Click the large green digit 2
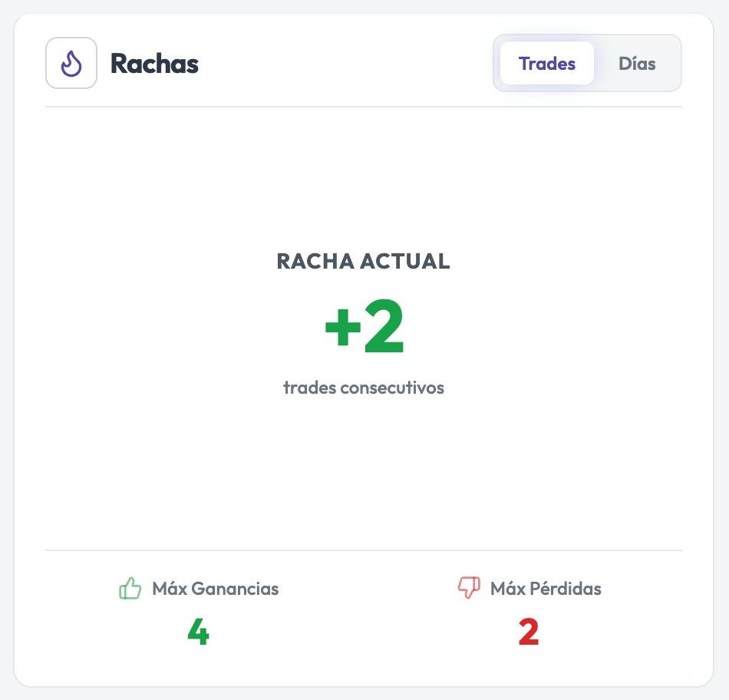 point(384,326)
